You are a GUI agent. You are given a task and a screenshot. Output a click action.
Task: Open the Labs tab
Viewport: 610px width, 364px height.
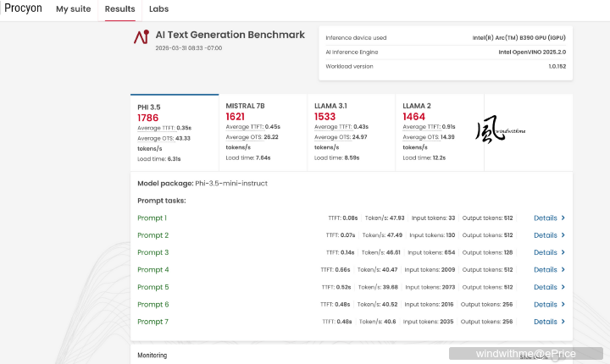158,9
